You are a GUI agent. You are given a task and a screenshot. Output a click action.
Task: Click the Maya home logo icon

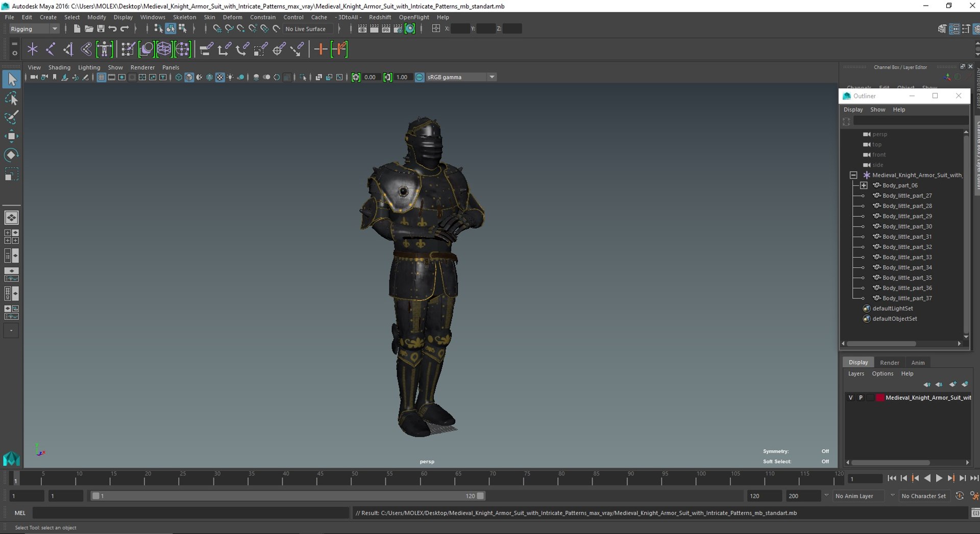pos(11,459)
